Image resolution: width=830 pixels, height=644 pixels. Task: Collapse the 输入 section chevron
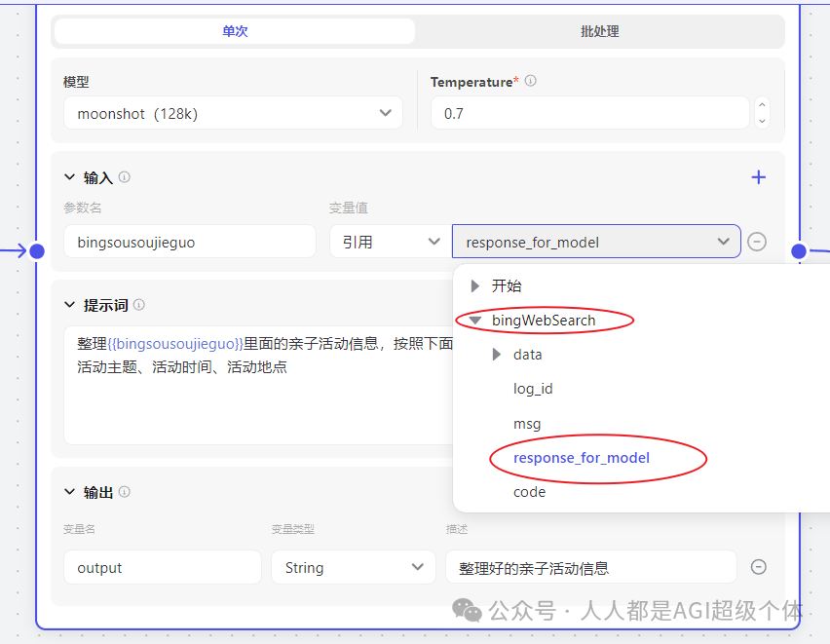[69, 177]
